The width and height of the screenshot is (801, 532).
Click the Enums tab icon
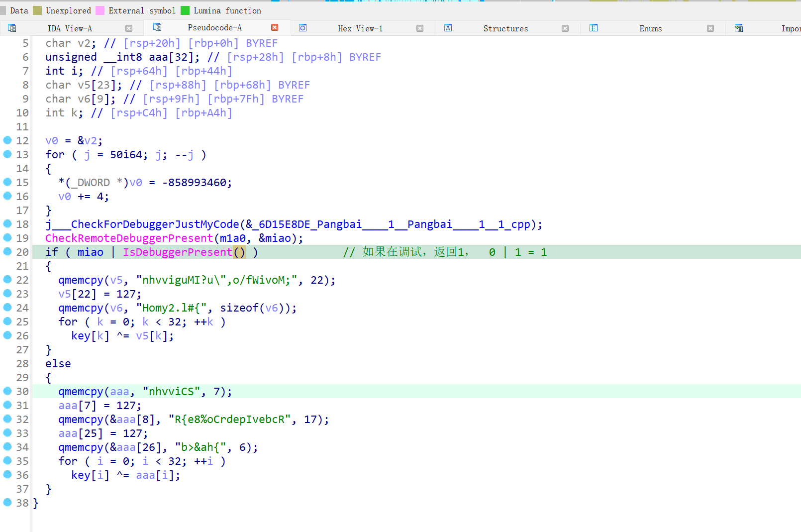coord(594,28)
